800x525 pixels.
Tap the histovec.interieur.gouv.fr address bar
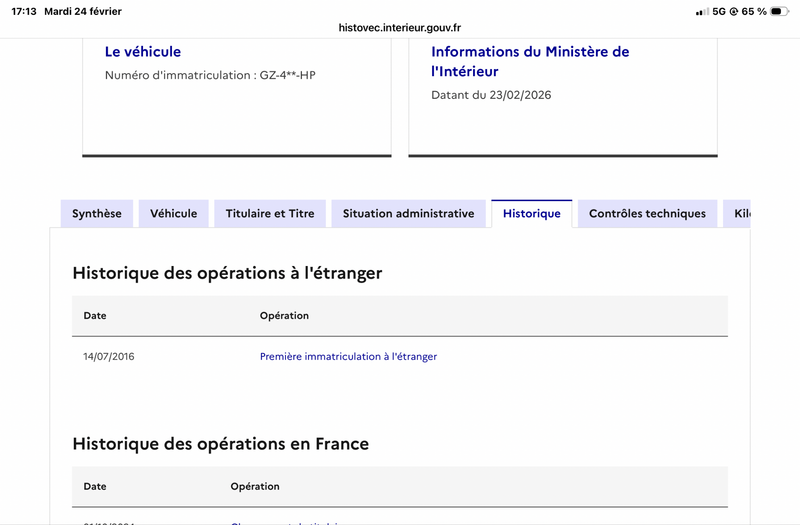[400, 28]
